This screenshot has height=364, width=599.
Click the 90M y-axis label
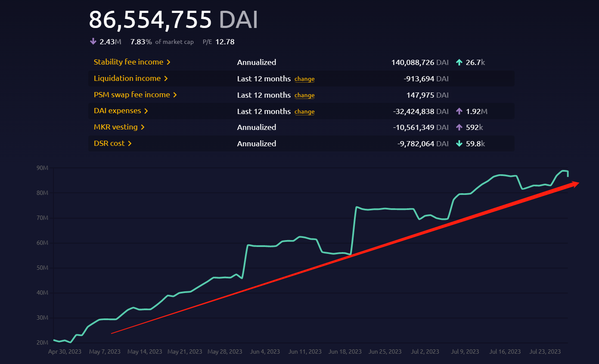click(x=42, y=168)
